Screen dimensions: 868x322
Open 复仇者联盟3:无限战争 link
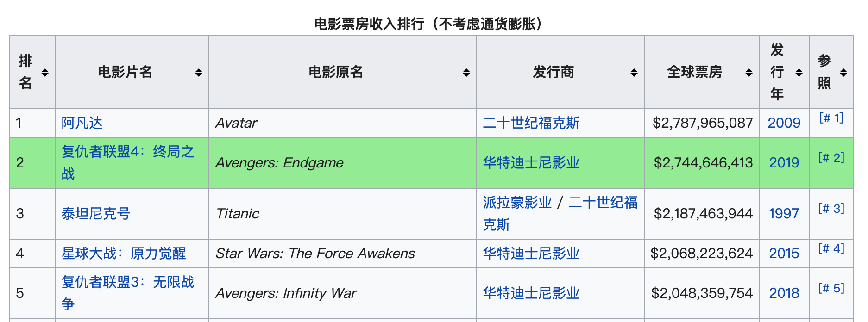tap(127, 283)
